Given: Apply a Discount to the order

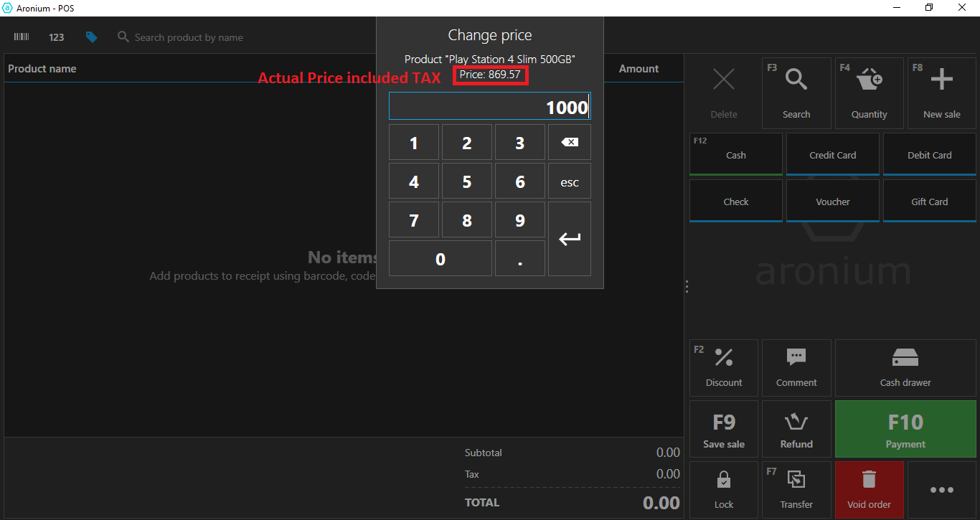Looking at the screenshot, I should [724, 368].
